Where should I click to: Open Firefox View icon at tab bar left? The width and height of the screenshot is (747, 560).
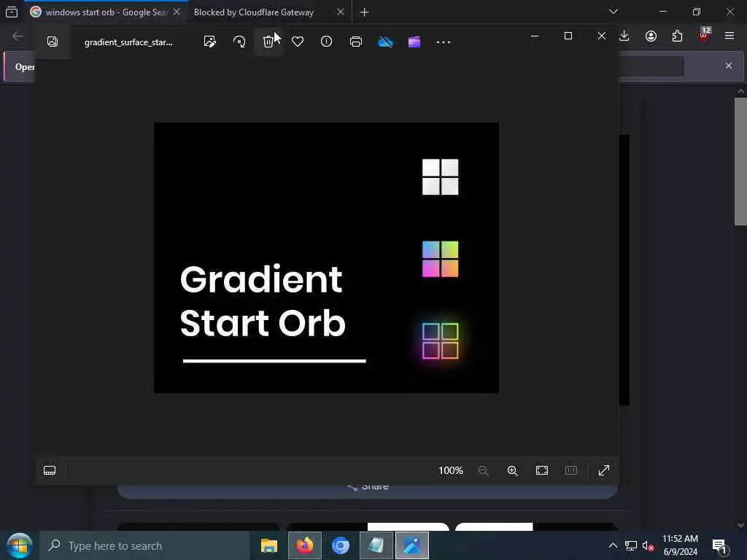pos(12,12)
